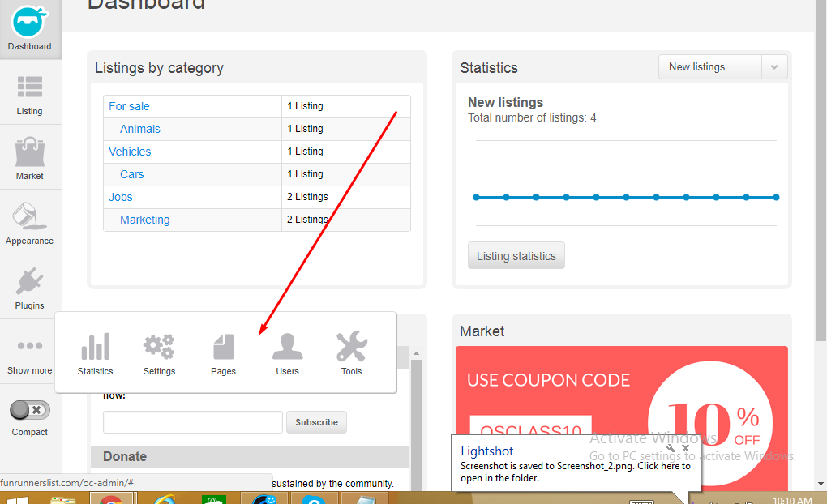This screenshot has width=827, height=504.
Task: Click '2 Listings' in Jobs row
Action: click(307, 197)
